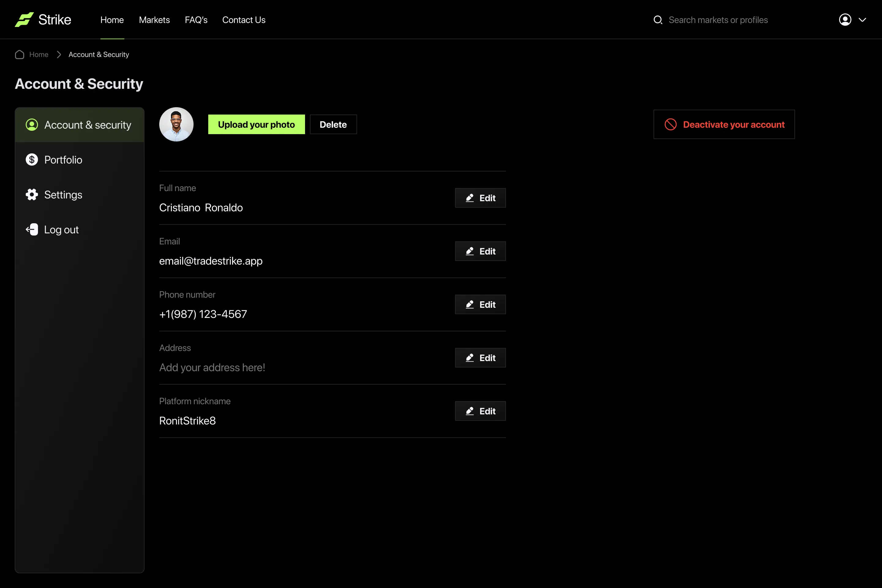
Task: Click the Portfolio dollar icon
Action: (x=32, y=160)
